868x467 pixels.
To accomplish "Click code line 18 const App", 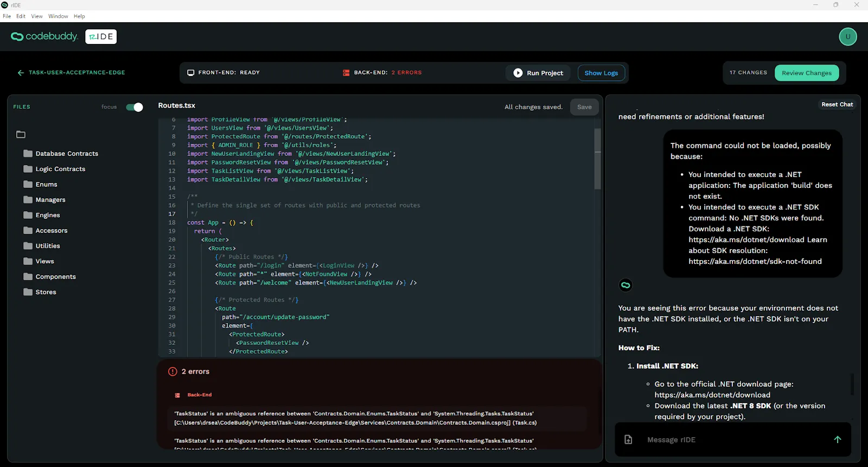I will (x=220, y=223).
